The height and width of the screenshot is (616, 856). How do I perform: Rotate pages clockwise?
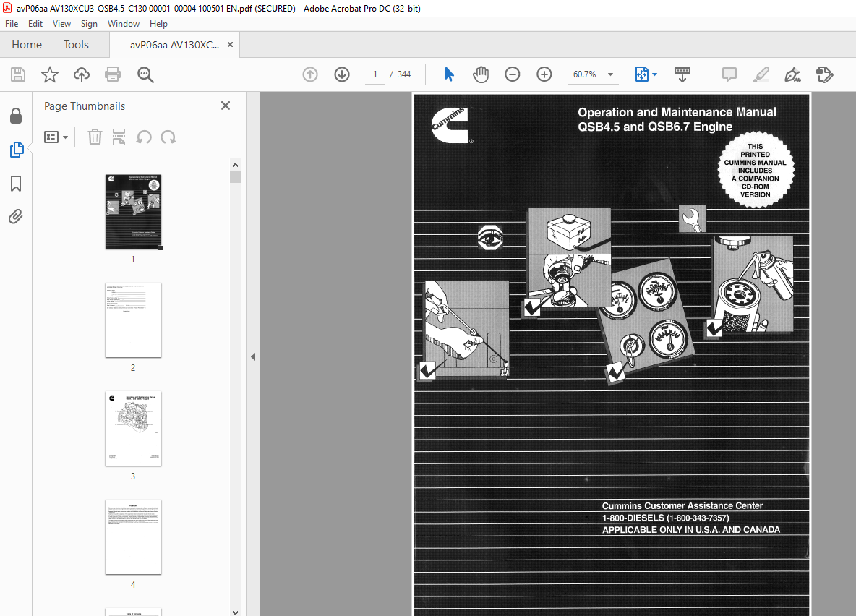168,137
